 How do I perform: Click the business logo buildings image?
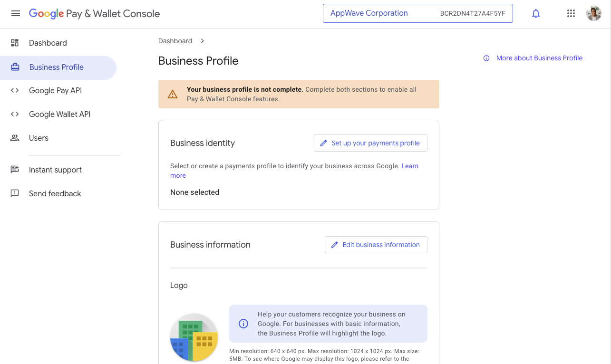(194, 338)
